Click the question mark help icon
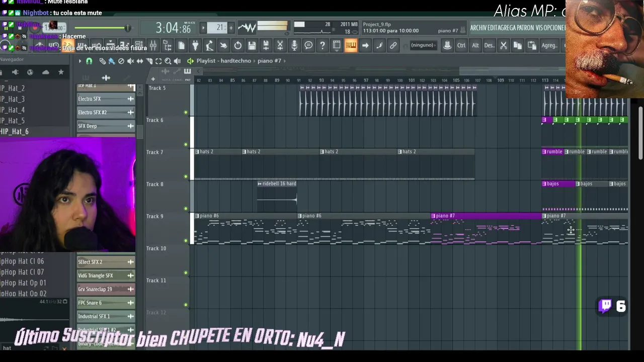The width and height of the screenshot is (644, 362). click(323, 46)
